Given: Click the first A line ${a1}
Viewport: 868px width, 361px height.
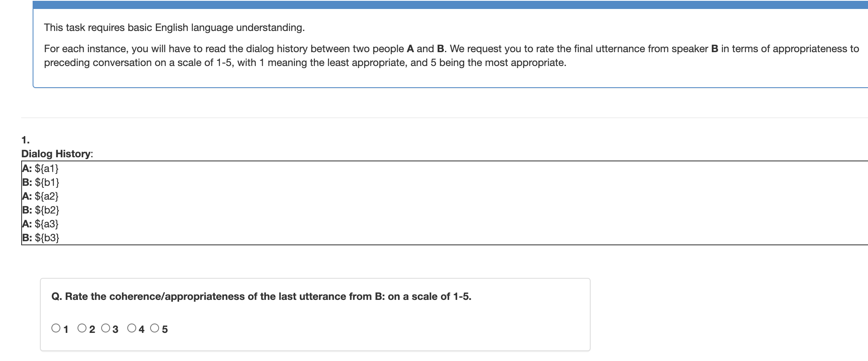Looking at the screenshot, I should [x=40, y=168].
